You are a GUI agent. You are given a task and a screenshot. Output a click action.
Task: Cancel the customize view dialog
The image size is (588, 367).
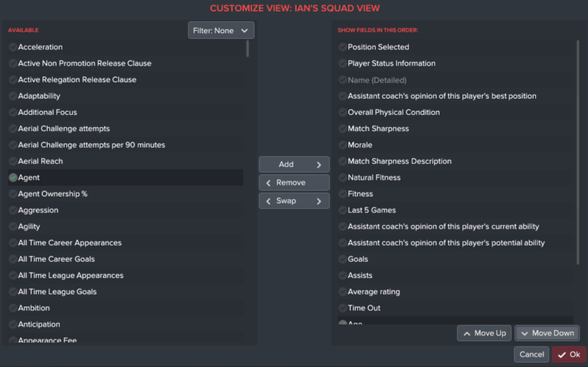coord(531,354)
